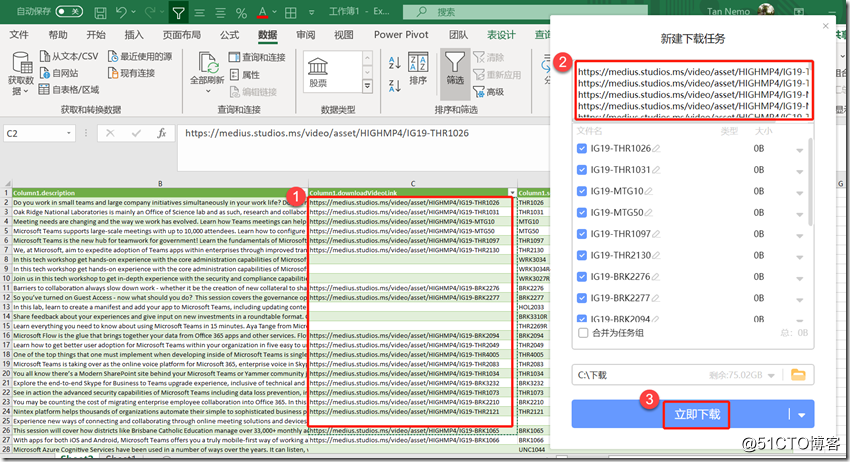850x462 pixels.
Task: Expand the IG19-THR1026 row arrow
Action: click(x=800, y=150)
